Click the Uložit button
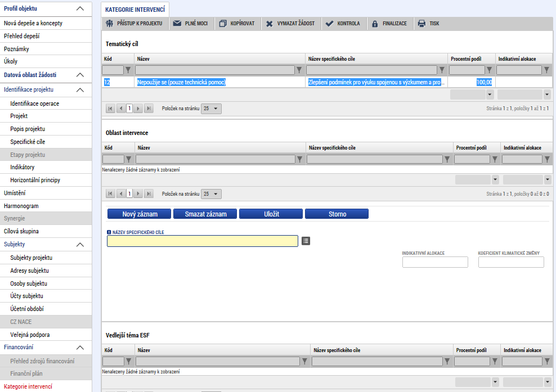 271,214
